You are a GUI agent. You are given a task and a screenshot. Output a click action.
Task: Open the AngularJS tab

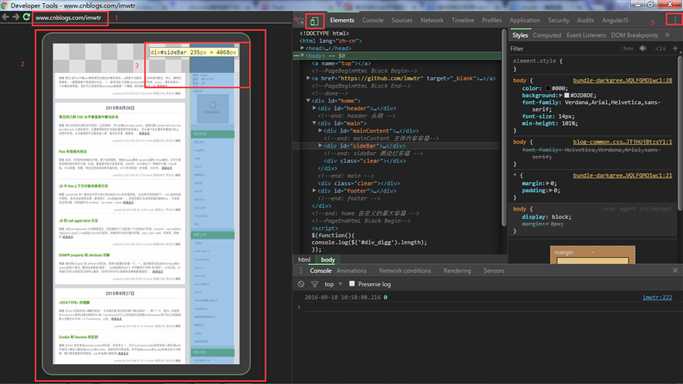[615, 20]
